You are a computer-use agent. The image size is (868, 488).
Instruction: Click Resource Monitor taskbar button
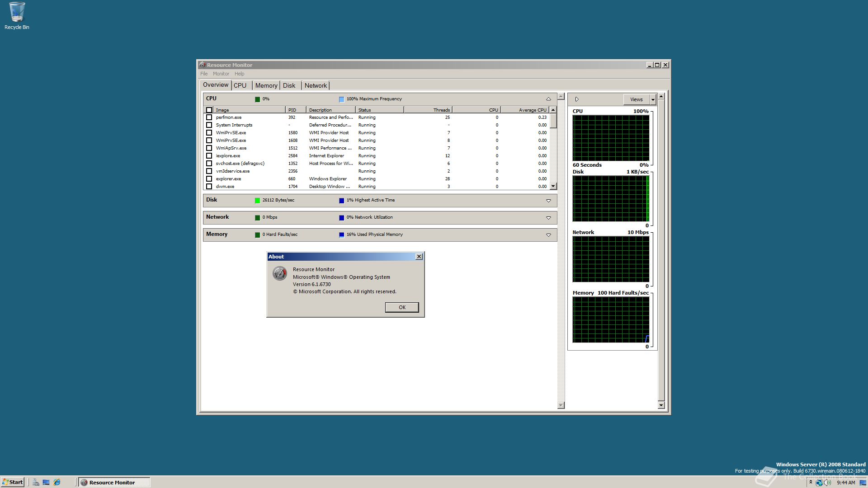[114, 482]
